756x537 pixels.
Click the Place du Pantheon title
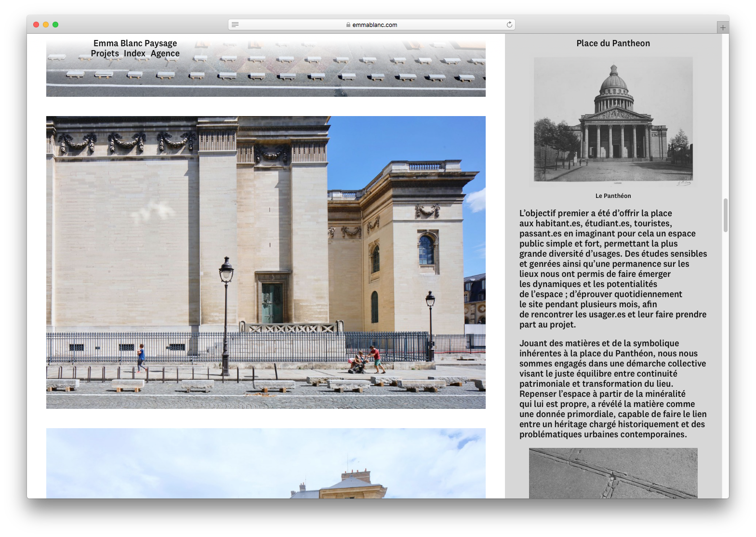(x=613, y=43)
